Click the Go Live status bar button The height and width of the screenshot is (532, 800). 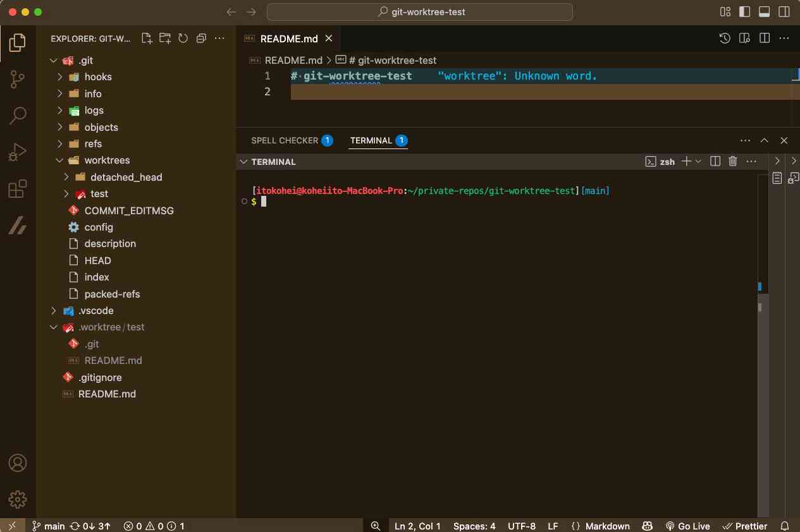pos(687,526)
